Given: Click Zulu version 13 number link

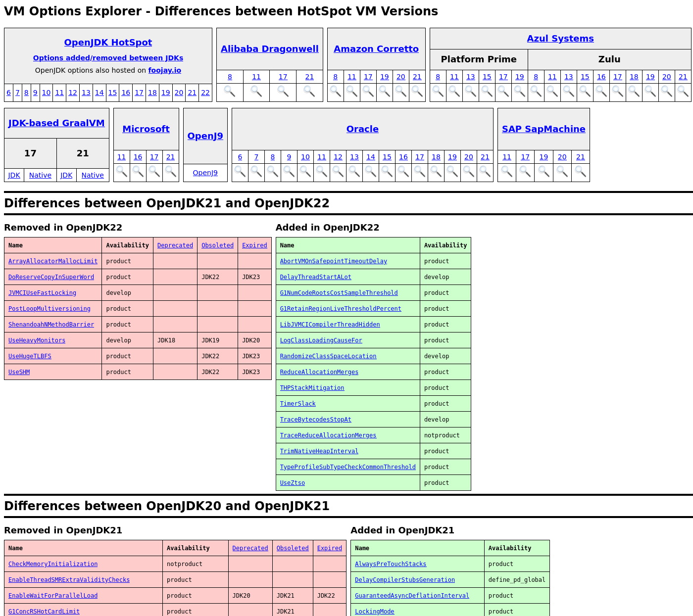Looking at the screenshot, I should pos(569,77).
